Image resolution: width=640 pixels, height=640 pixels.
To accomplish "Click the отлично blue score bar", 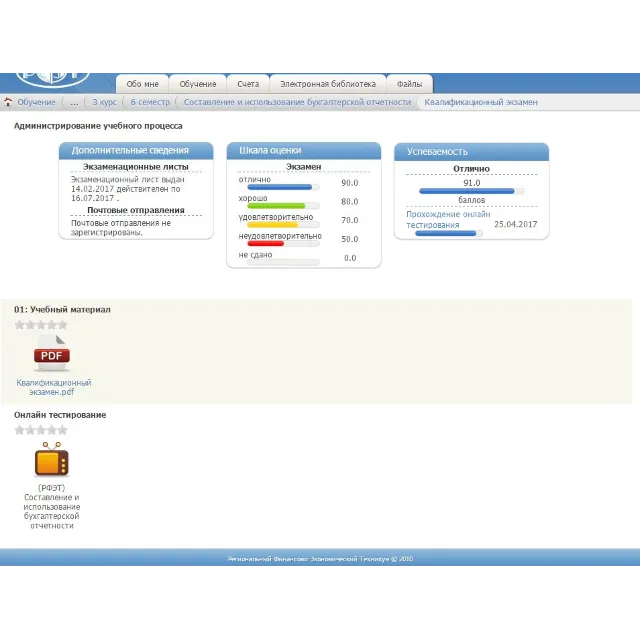I will tap(283, 187).
